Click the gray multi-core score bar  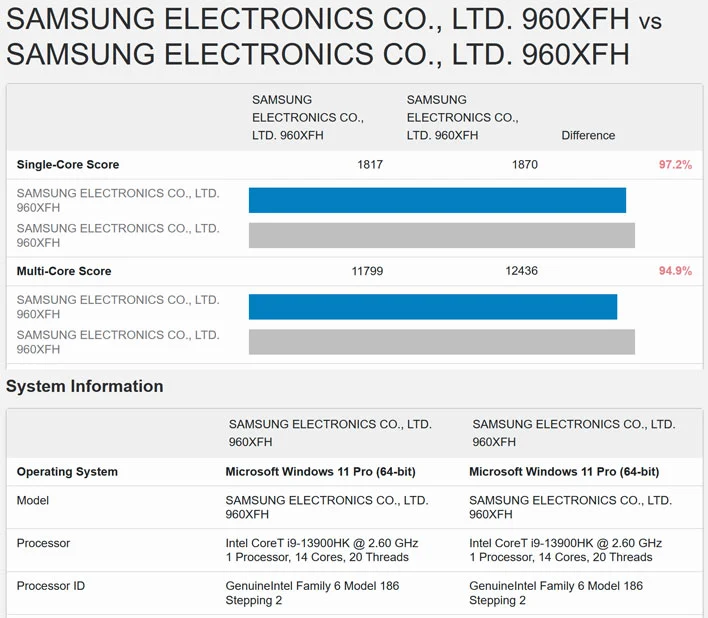(x=442, y=342)
